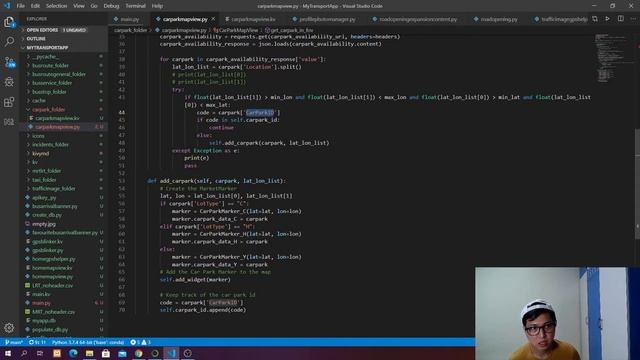This screenshot has width=640, height=360.
Task: Expand the OPEN EDITORS section
Action: click(x=63, y=30)
